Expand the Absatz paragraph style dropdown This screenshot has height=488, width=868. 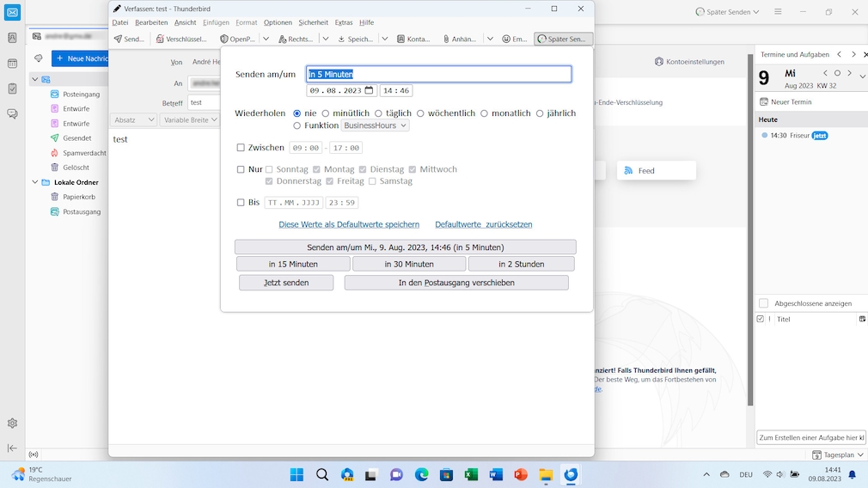pyautogui.click(x=133, y=120)
